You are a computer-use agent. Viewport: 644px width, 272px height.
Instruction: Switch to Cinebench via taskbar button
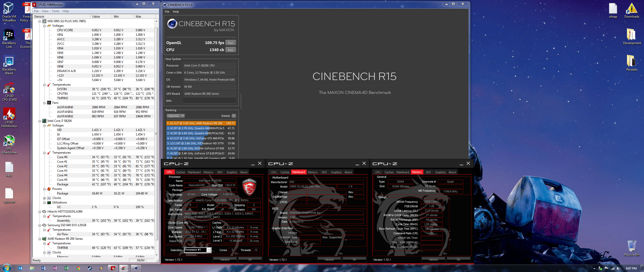136,268
